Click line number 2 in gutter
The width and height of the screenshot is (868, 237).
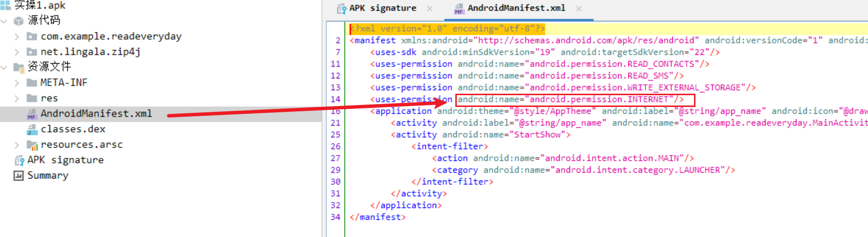[x=338, y=40]
